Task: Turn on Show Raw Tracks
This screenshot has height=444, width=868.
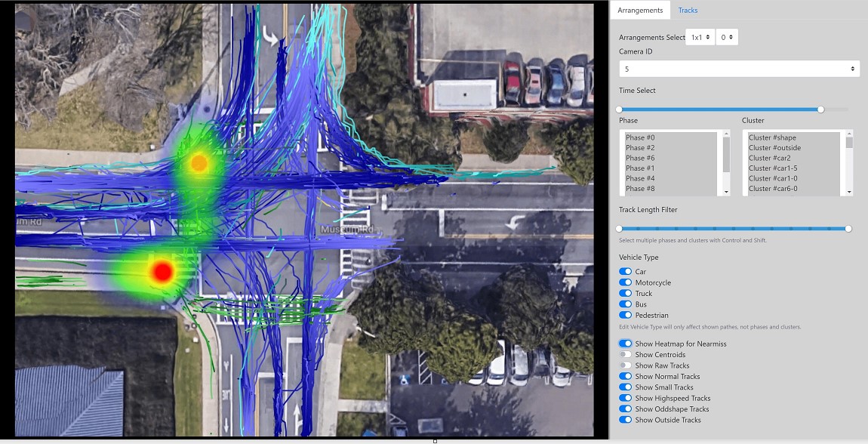Action: click(625, 365)
